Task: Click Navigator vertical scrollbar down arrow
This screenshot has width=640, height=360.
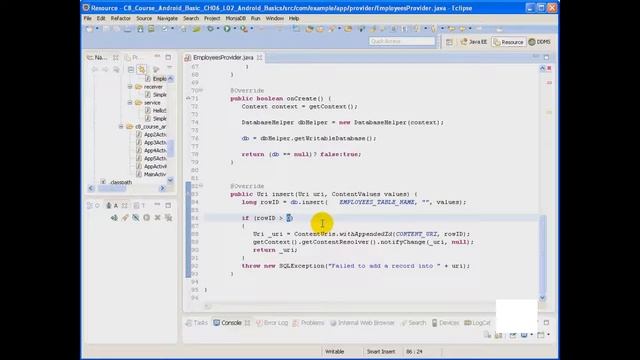Action: (170, 180)
